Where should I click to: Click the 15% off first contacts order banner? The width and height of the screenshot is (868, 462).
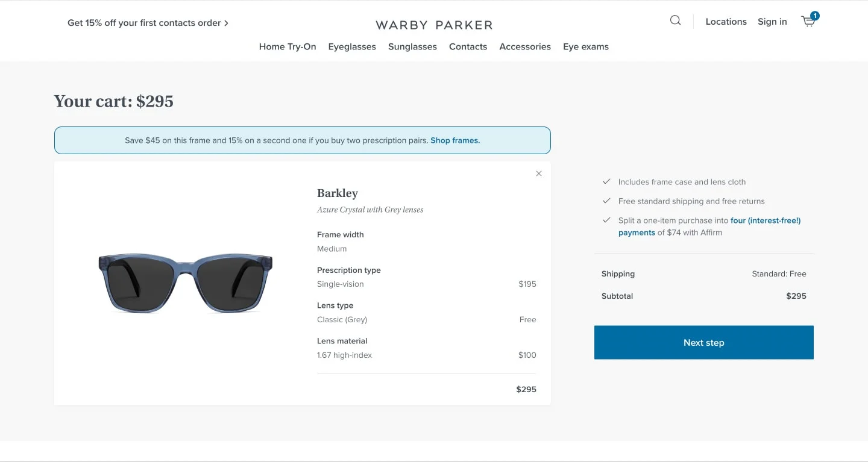144,22
